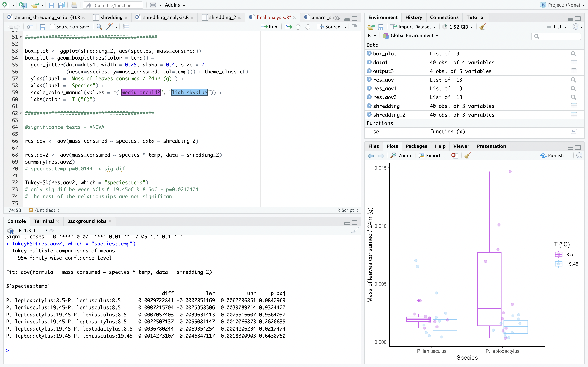Click the magic wand code tools icon

pyautogui.click(x=110, y=27)
